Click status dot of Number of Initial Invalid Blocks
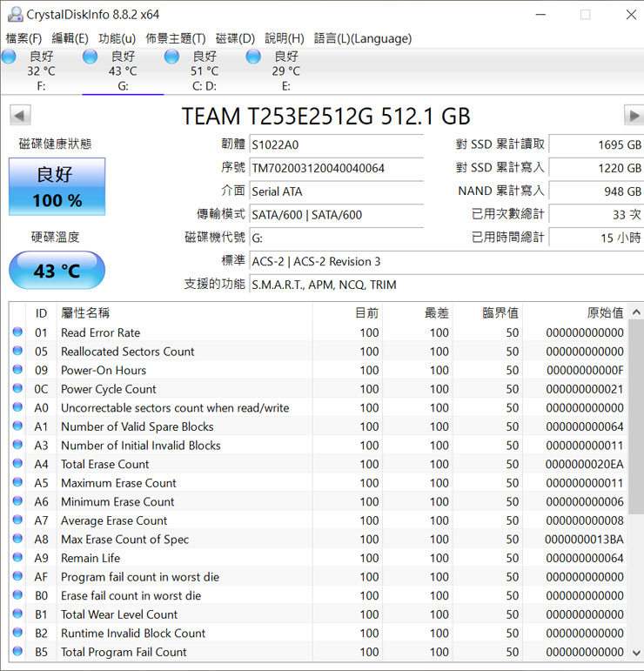The width and height of the screenshot is (644, 671). [17, 445]
